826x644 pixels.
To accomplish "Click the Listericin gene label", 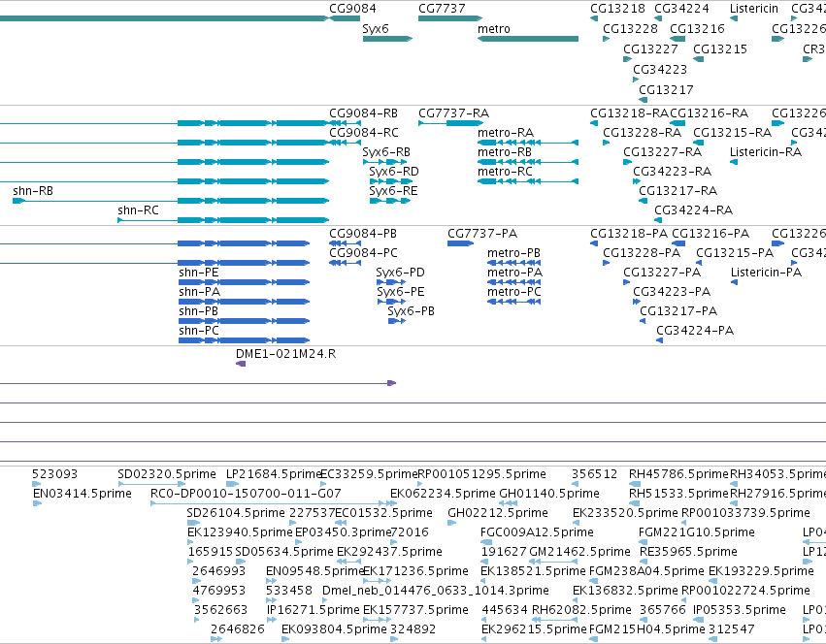I will click(x=754, y=9).
